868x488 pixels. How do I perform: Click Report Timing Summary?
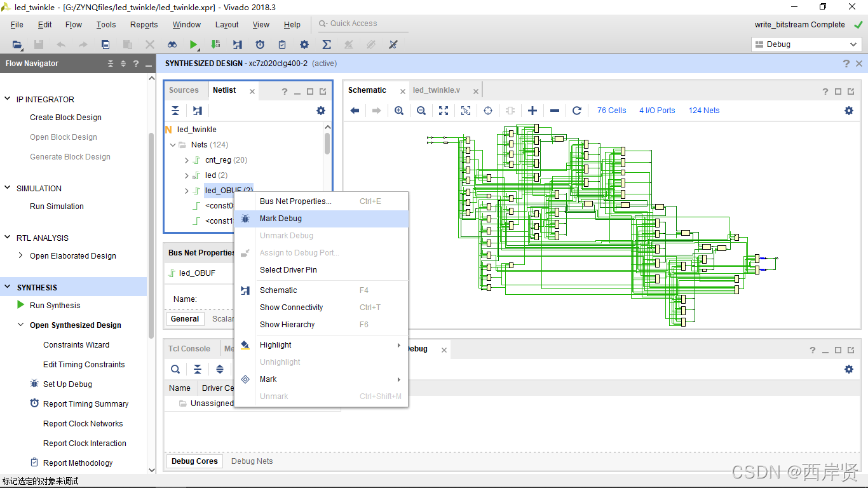tap(86, 404)
